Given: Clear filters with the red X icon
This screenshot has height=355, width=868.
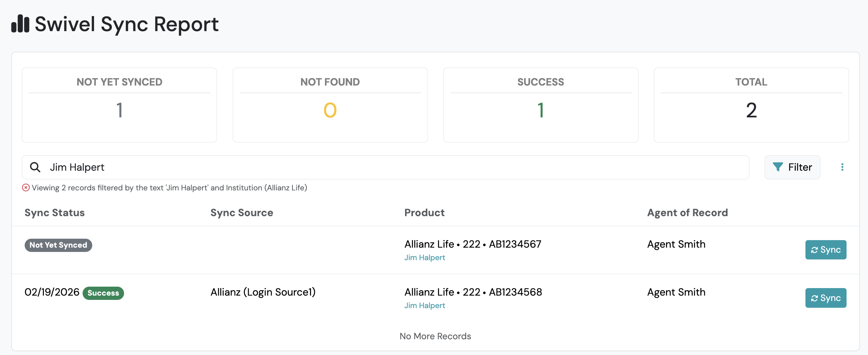Looking at the screenshot, I should tap(26, 188).
